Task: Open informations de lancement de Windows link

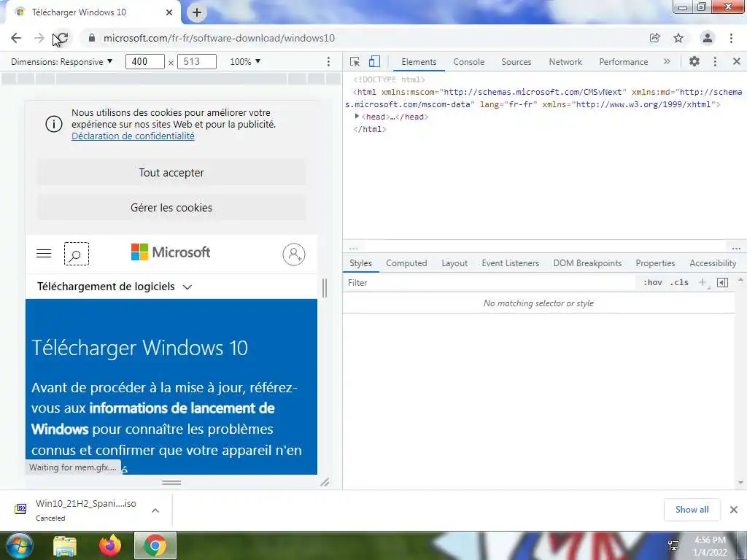Action: 153,418
